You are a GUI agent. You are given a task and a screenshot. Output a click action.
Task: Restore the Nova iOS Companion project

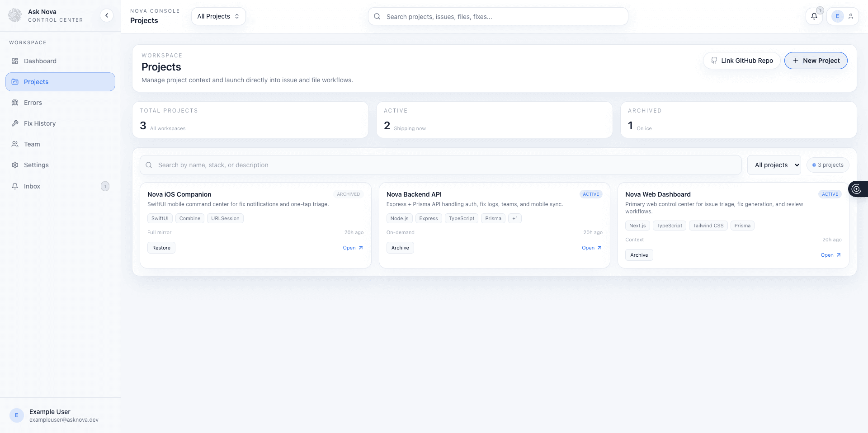point(161,248)
